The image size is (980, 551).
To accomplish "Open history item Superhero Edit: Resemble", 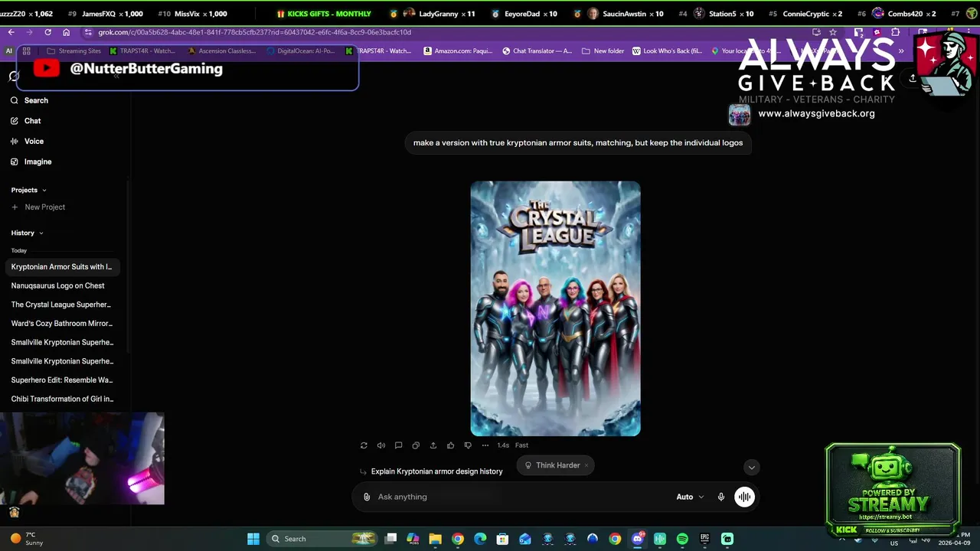I will 61,380.
